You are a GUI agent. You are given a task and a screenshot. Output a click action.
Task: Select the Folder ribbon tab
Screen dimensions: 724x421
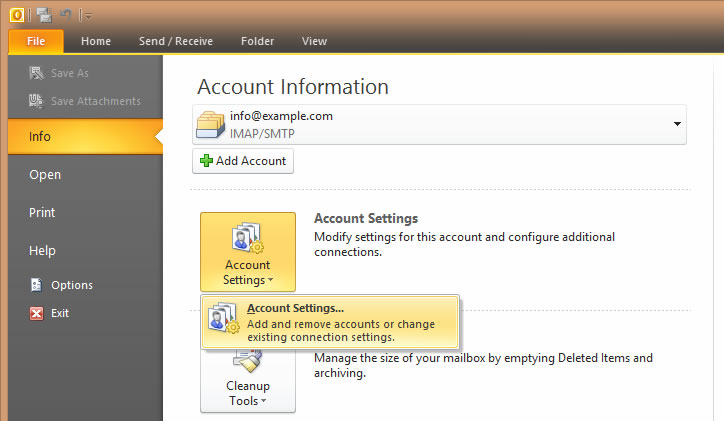[257, 41]
